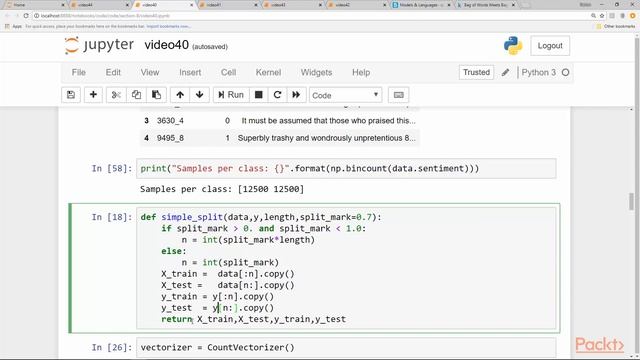Switch to the Bag of Words browser tab
Screen dimensions: 640x360
tap(485, 5)
